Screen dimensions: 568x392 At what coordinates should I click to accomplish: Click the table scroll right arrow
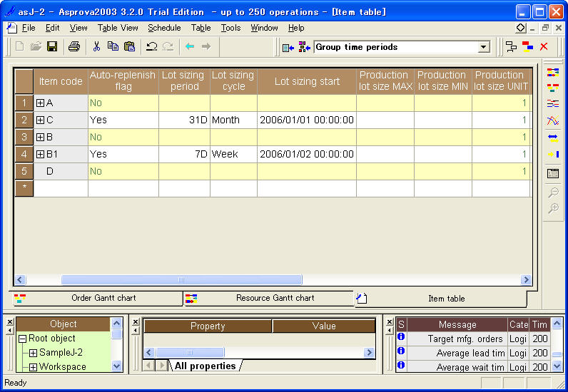(x=526, y=280)
